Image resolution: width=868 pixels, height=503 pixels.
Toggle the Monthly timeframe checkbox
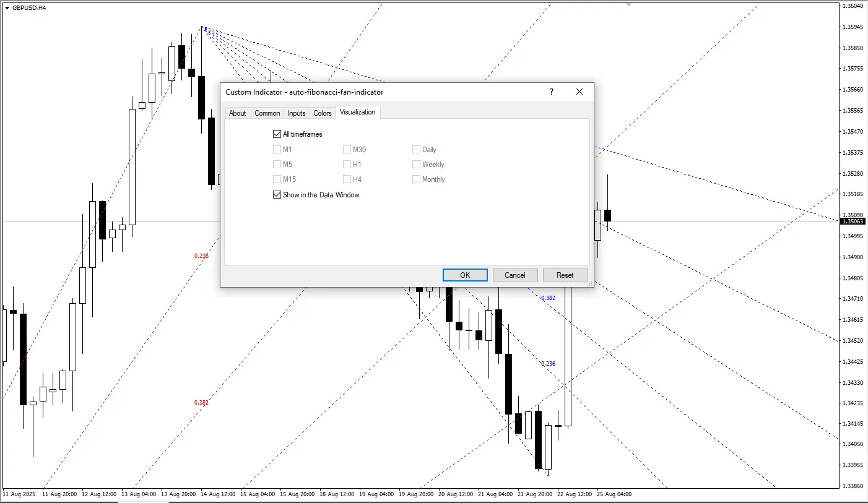click(416, 179)
